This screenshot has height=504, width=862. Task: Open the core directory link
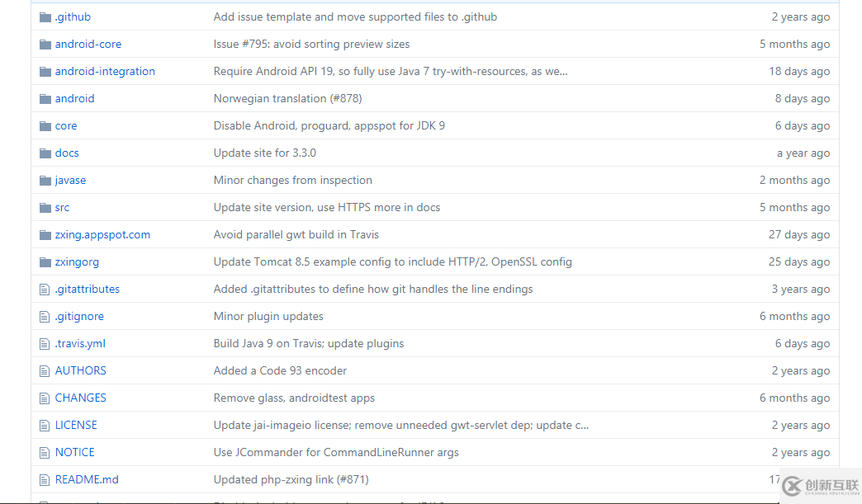coord(66,126)
